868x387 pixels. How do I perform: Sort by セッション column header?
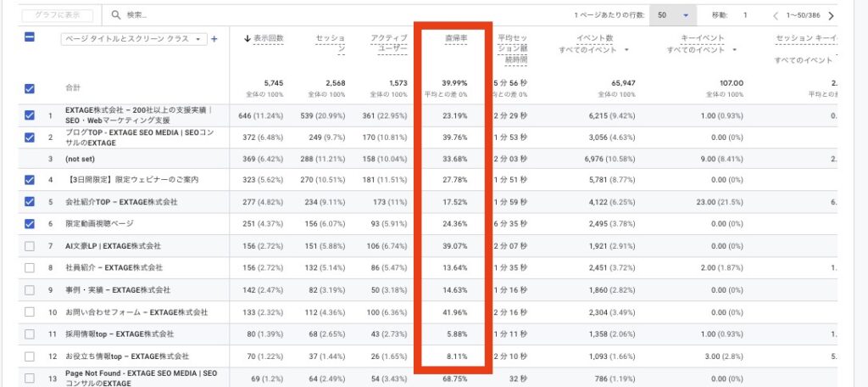coord(331,43)
